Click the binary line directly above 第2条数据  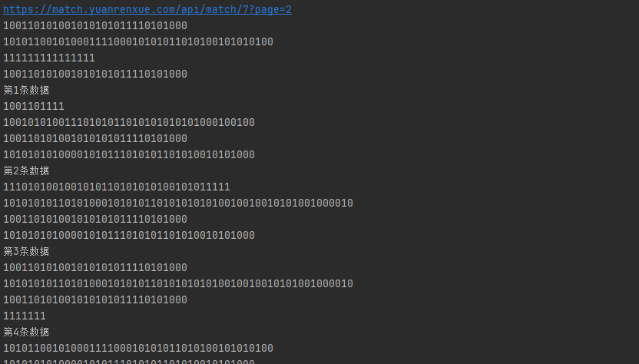point(129,155)
